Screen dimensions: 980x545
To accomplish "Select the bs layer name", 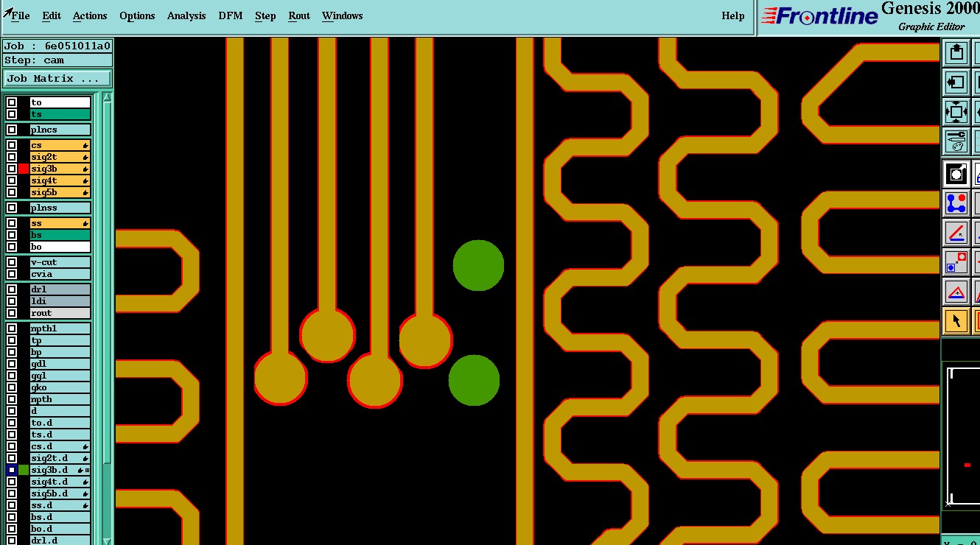I will click(60, 235).
